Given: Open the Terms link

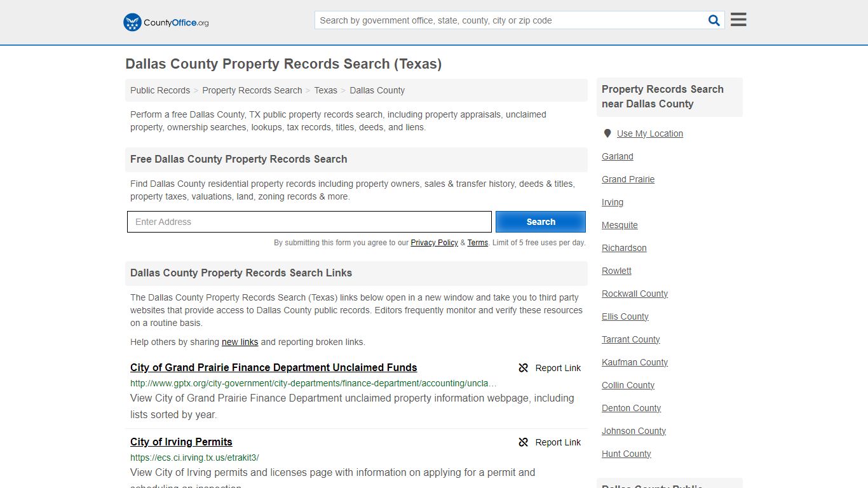Looking at the screenshot, I should [478, 243].
